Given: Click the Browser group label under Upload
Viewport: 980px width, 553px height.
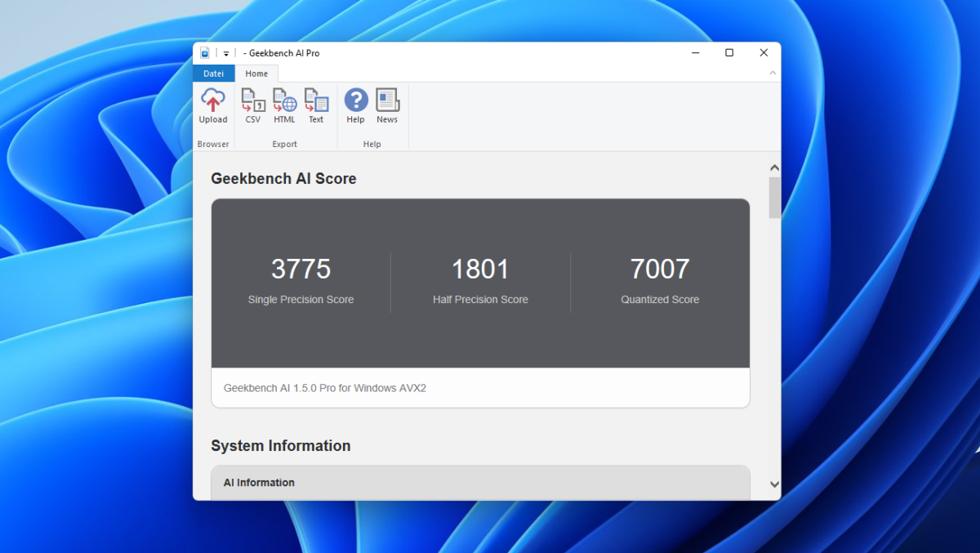Looking at the screenshot, I should 212,144.
